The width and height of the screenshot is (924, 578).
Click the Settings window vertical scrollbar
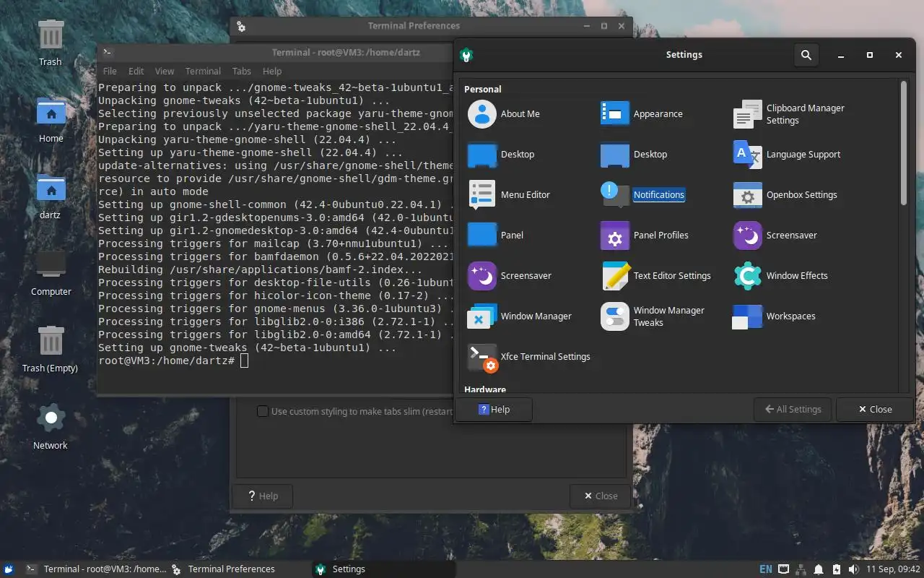[x=903, y=142]
